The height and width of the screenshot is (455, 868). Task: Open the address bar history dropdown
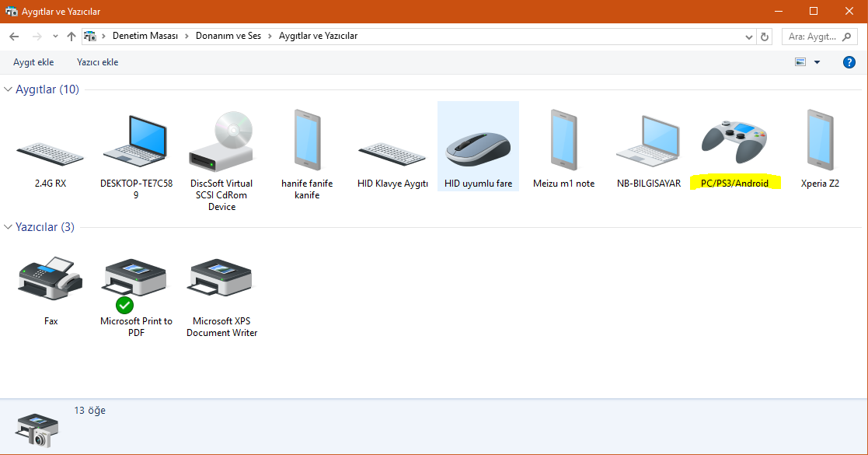[748, 37]
